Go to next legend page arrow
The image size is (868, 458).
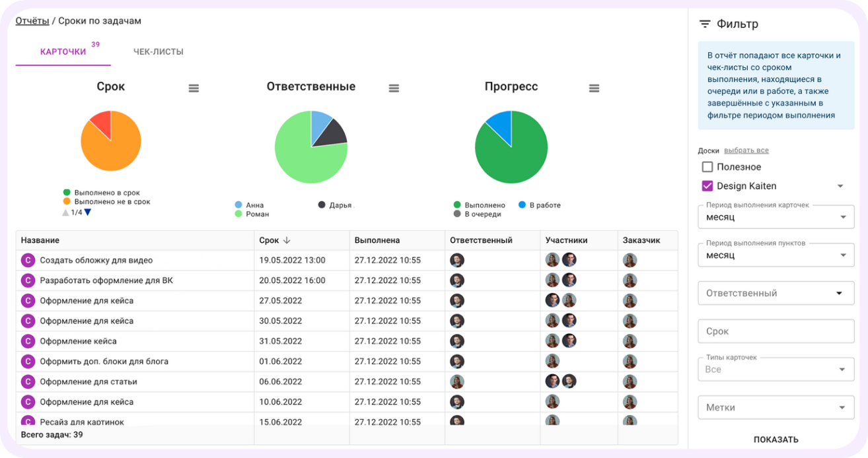click(x=88, y=213)
